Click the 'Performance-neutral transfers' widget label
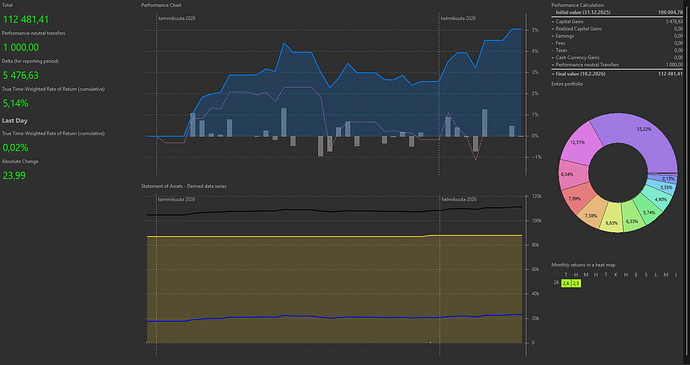 point(33,33)
